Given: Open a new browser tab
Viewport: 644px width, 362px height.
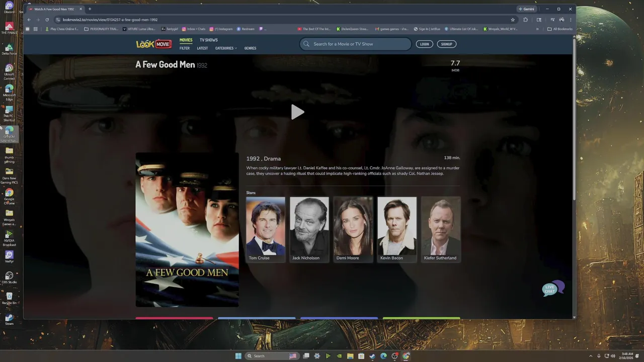Looking at the screenshot, I should (x=90, y=9).
